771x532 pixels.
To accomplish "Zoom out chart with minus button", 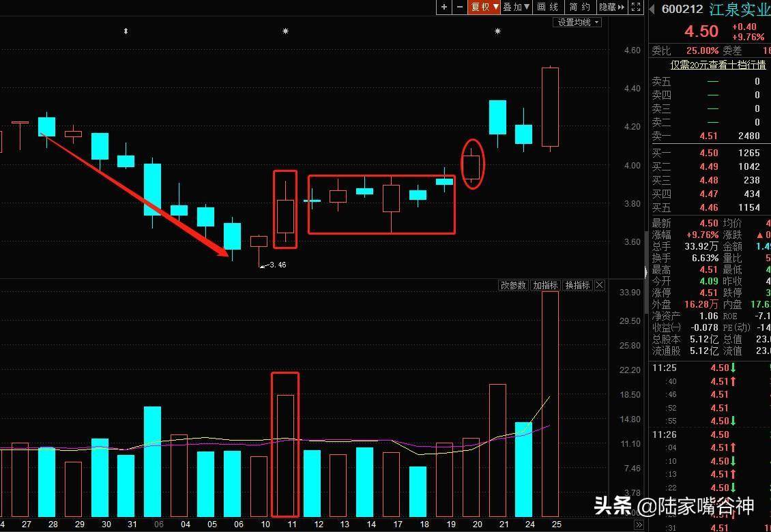I will click(x=460, y=7).
